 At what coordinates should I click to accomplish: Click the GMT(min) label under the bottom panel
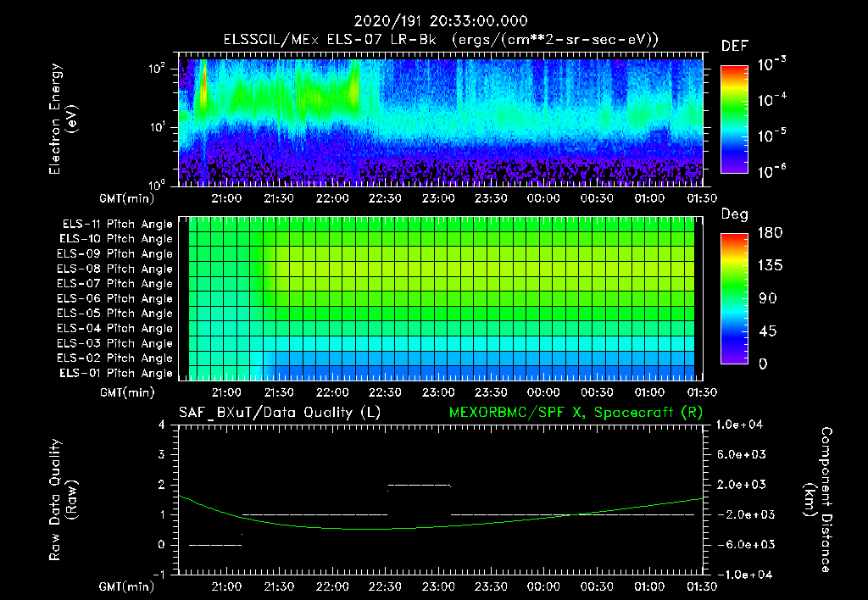point(127,586)
